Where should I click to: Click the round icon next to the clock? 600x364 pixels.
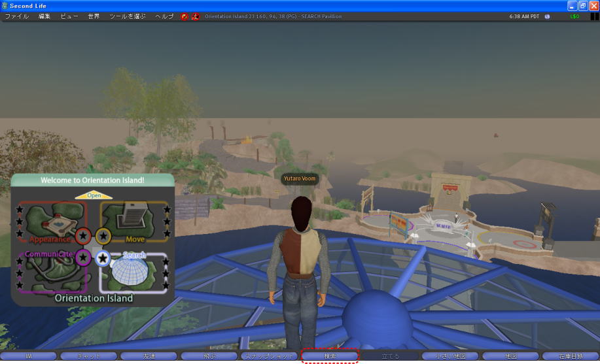[548, 16]
